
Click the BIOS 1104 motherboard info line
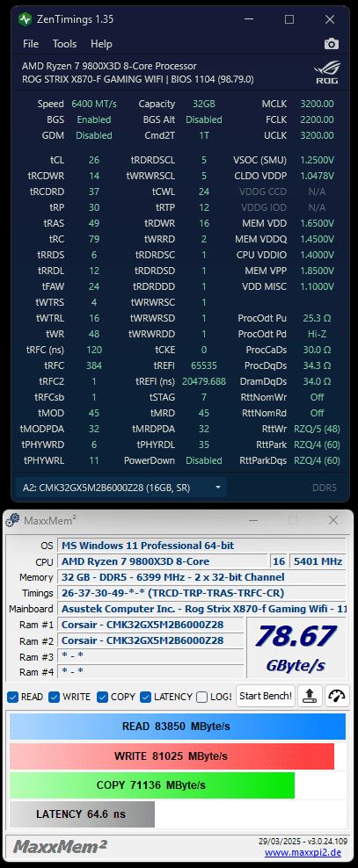pyautogui.click(x=138, y=79)
